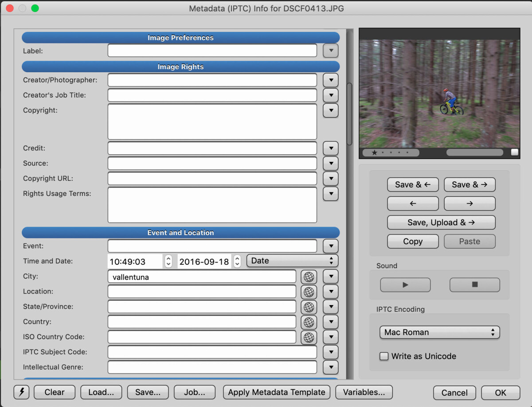Open City field dropdown arrow
Image resolution: width=532 pixels, height=407 pixels.
(331, 277)
